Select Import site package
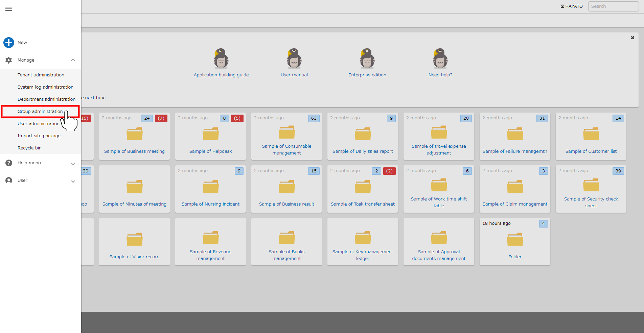This screenshot has width=644, height=333. (39, 136)
